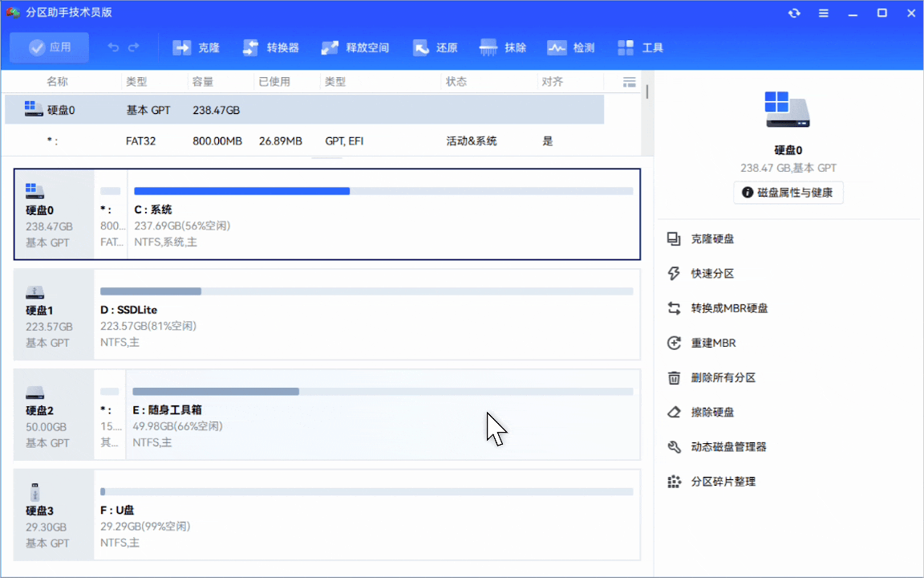
Task: Select the 抹除 (Wipe) toolbar icon
Action: tap(503, 47)
